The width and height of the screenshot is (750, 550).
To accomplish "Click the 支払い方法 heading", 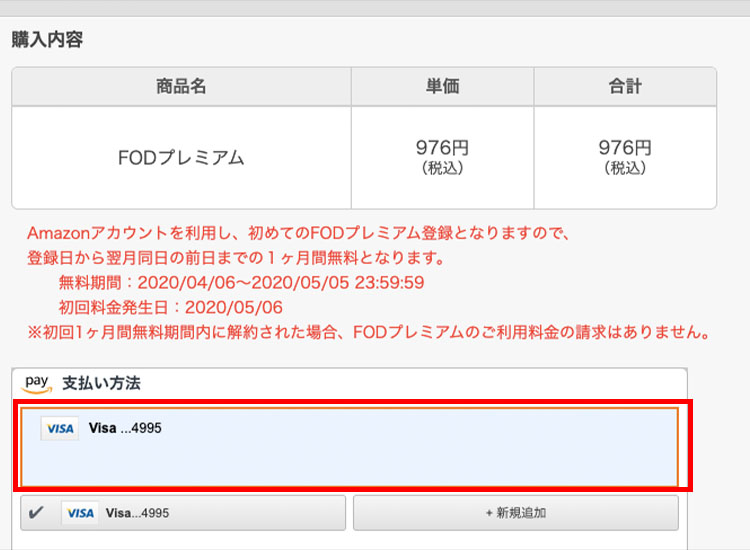I will click(101, 383).
